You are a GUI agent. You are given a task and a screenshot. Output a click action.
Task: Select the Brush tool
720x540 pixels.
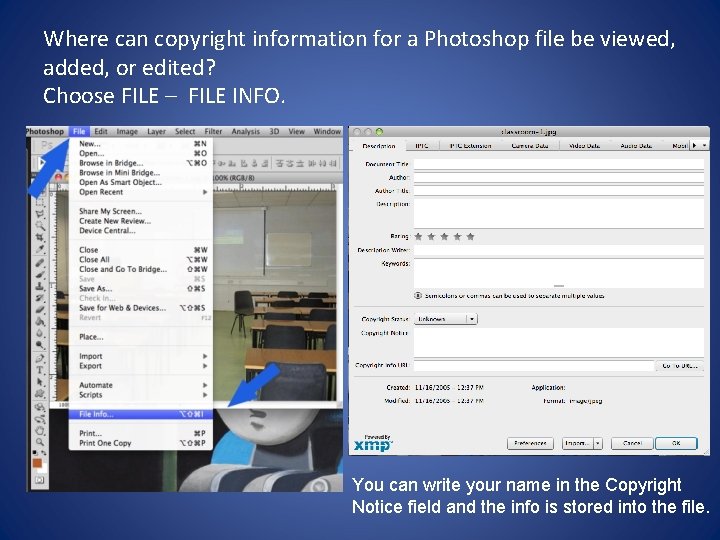click(40, 275)
